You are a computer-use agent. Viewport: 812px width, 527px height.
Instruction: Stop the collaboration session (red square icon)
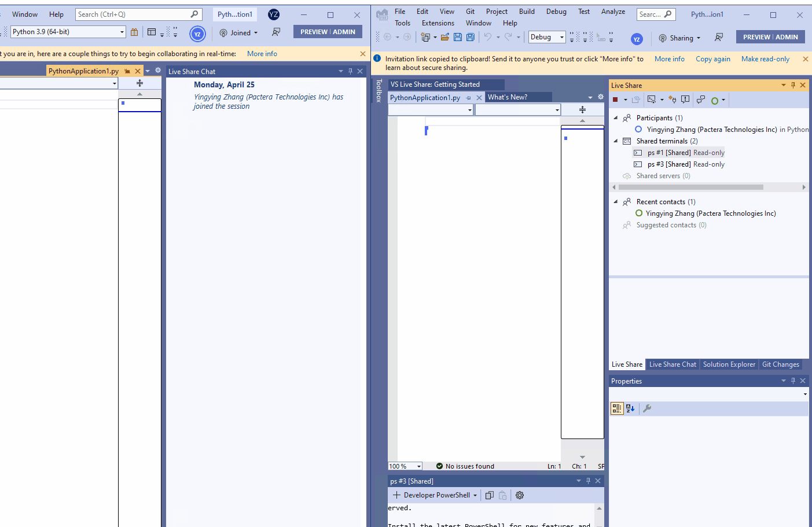point(615,99)
